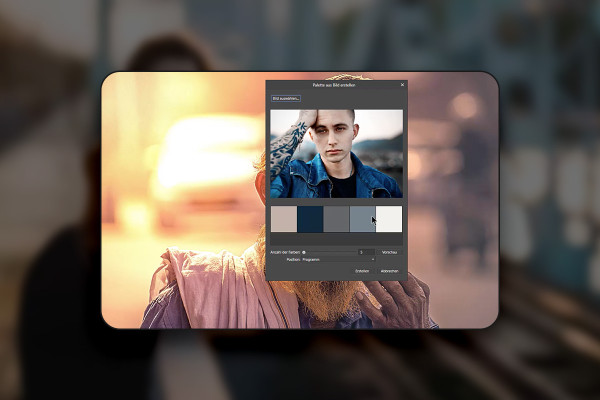Select the blue-gray palette swatch

coord(363,219)
